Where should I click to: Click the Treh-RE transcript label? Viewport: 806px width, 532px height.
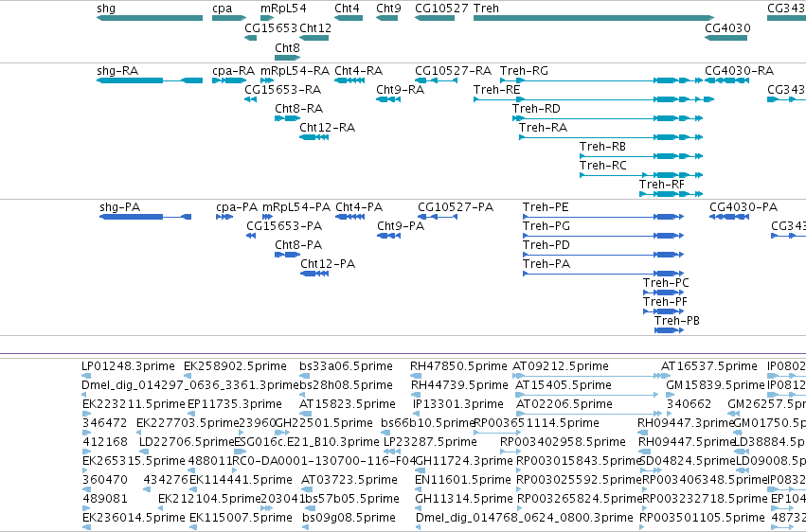(496, 89)
